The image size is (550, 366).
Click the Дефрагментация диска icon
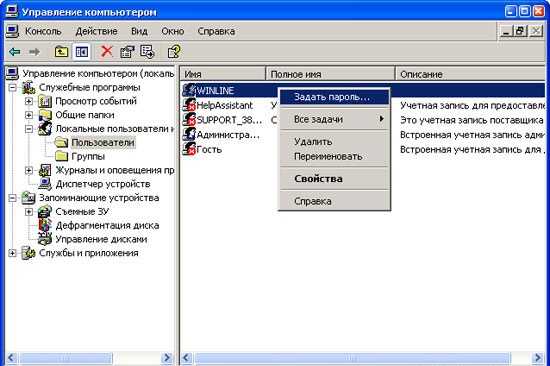coord(45,225)
